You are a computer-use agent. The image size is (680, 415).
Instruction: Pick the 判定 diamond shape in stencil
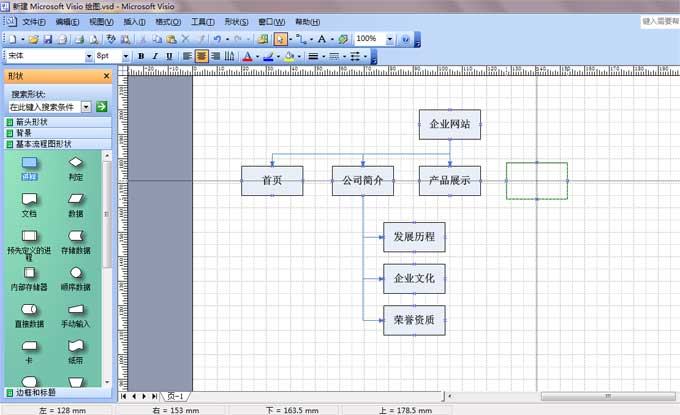click(76, 163)
